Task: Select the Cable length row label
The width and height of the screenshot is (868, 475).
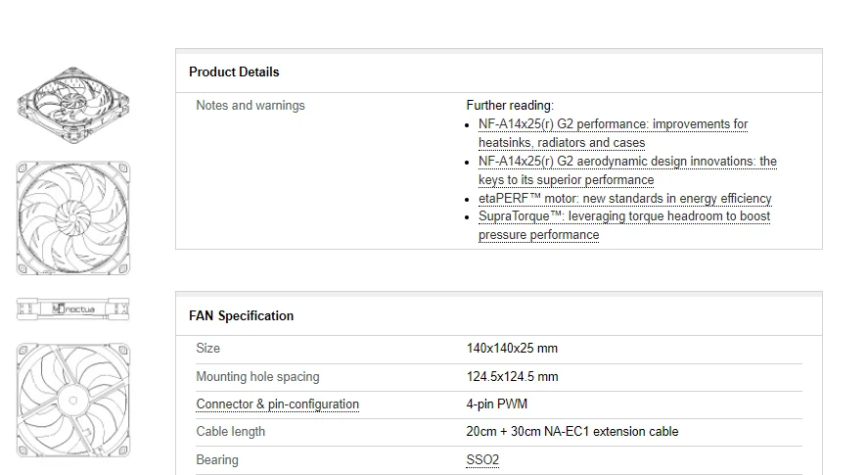Action: click(x=230, y=432)
